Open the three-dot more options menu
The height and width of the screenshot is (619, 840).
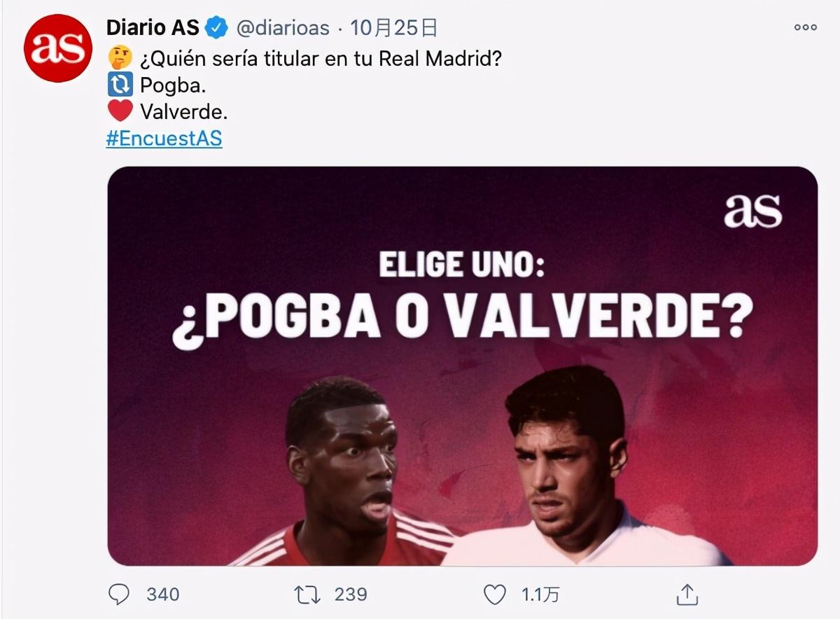pyautogui.click(x=805, y=27)
